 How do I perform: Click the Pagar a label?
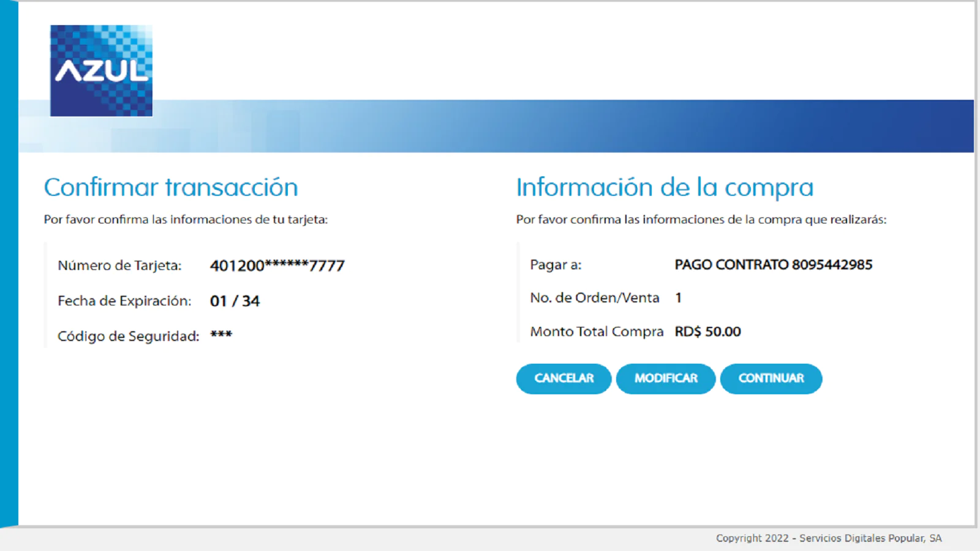click(556, 265)
